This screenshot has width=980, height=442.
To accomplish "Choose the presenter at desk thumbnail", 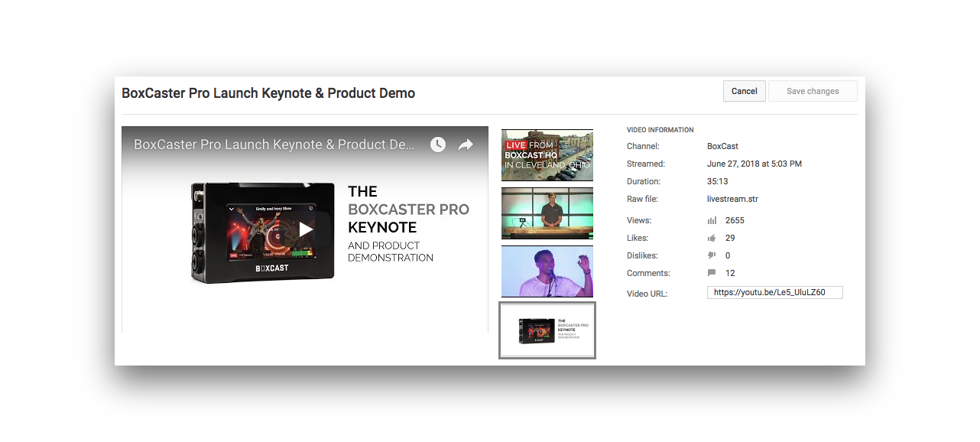I will pos(547,213).
